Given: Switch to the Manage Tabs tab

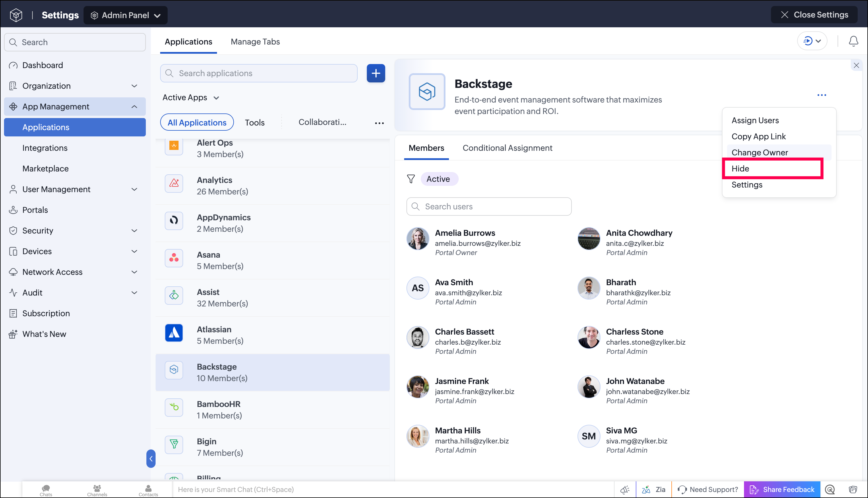Looking at the screenshot, I should click(255, 41).
